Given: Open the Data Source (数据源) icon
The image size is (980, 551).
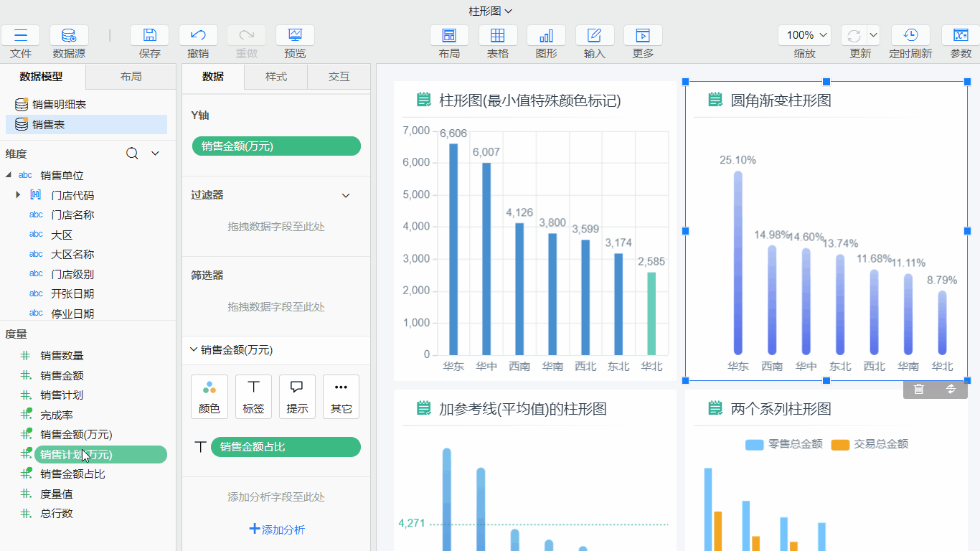Looking at the screenshot, I should (69, 36).
